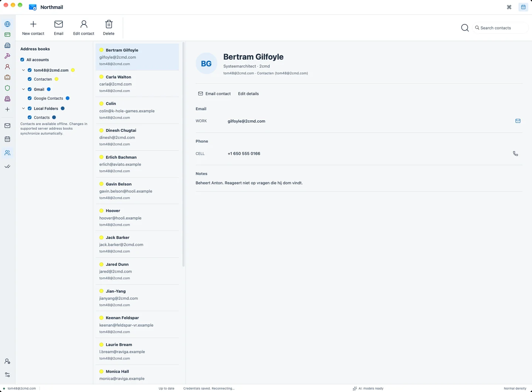
Task: Switch to Calendar view in the sidebar
Action: 7,139
